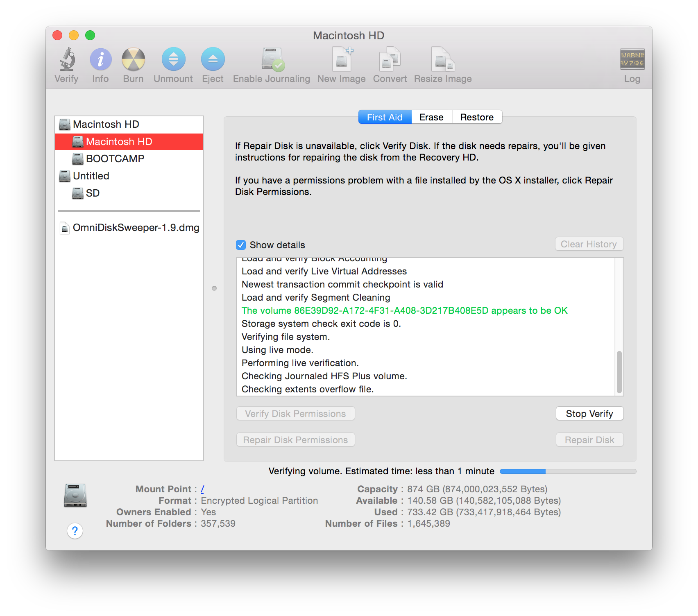
Task: Stop the verification with Stop Verify
Action: (x=589, y=414)
